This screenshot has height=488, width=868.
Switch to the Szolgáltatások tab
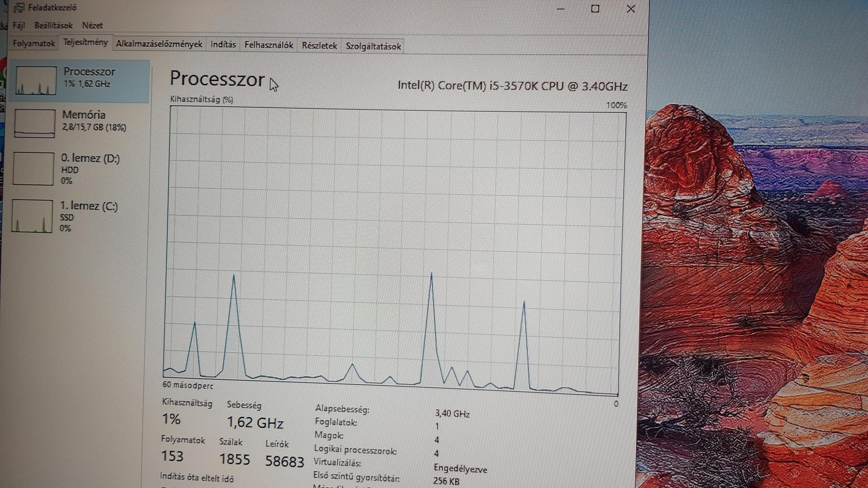pyautogui.click(x=373, y=46)
